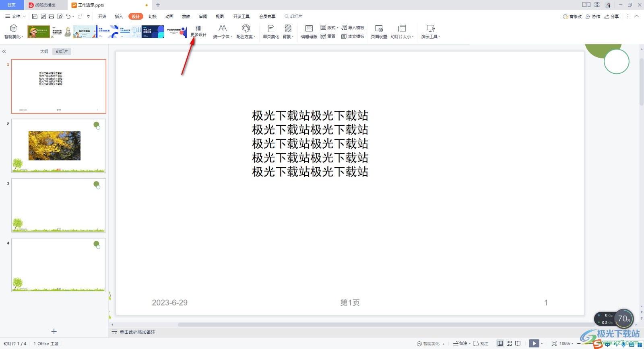Switch to the 首页 home document tab
The width and height of the screenshot is (644, 349).
click(12, 5)
